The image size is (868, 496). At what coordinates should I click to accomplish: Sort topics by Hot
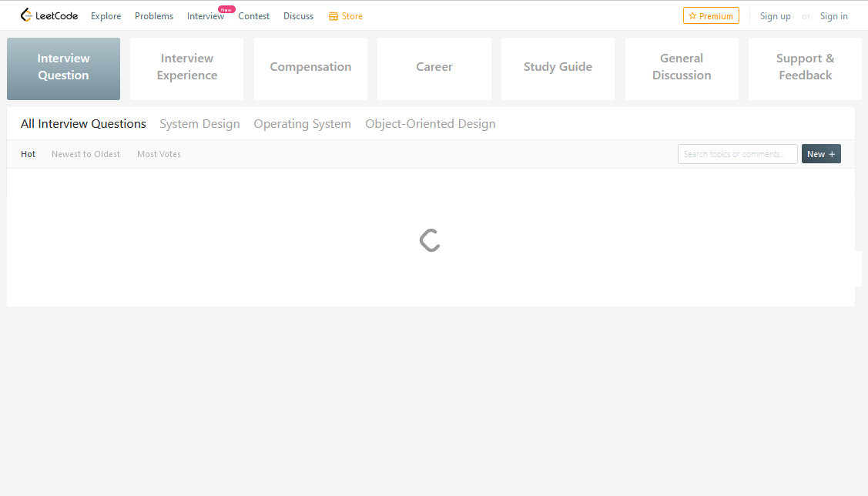point(28,154)
